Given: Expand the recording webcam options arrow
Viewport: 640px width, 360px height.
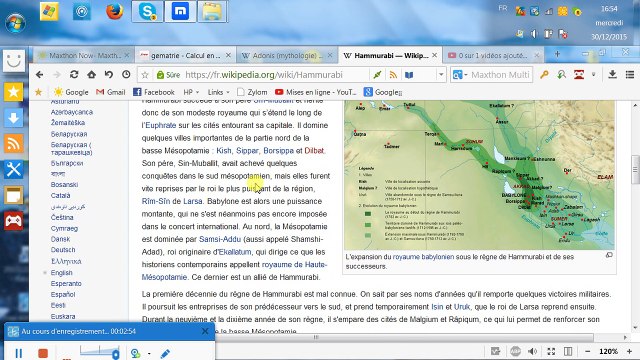Looking at the screenshot, I should [x=149, y=353].
